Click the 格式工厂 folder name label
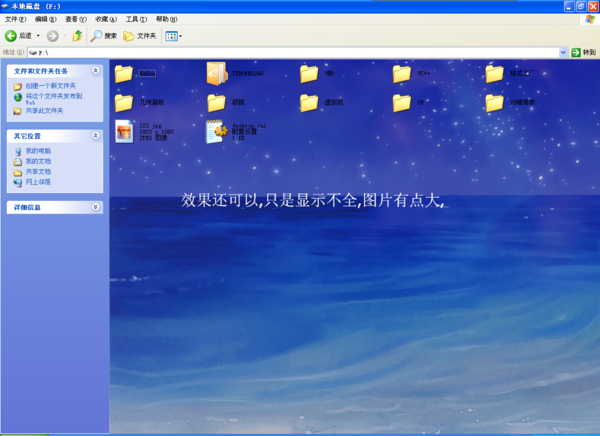 [x=522, y=73]
